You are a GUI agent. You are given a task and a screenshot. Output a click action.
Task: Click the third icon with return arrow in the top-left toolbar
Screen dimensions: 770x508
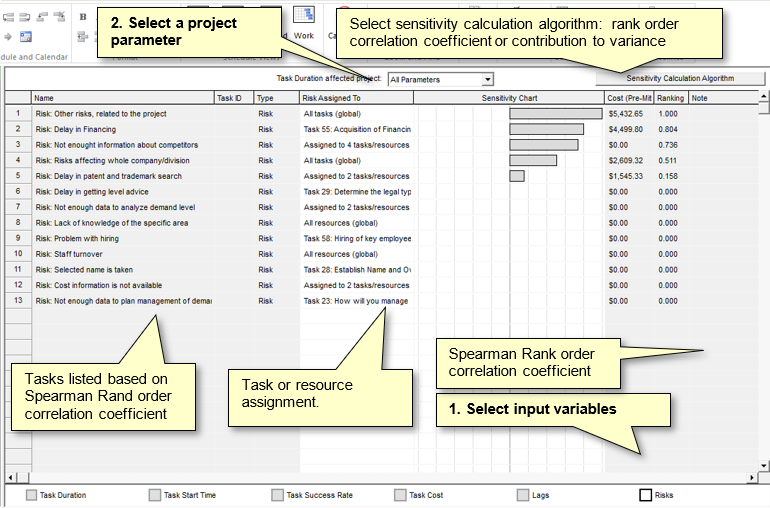(x=42, y=17)
